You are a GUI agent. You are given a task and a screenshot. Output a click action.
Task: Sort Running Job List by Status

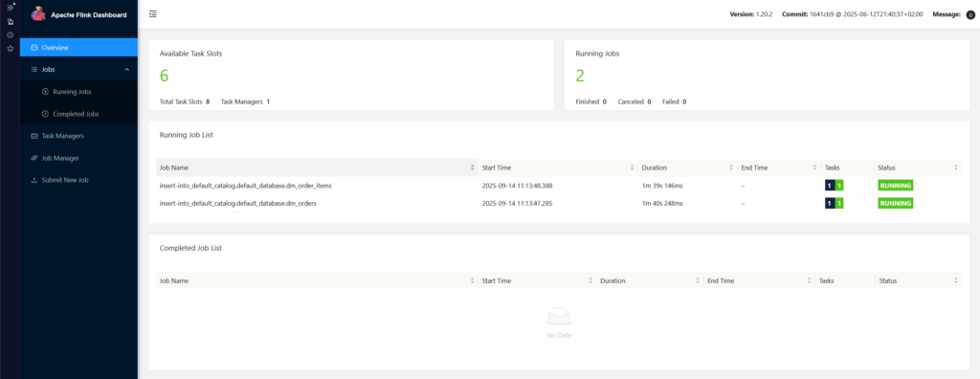point(956,167)
